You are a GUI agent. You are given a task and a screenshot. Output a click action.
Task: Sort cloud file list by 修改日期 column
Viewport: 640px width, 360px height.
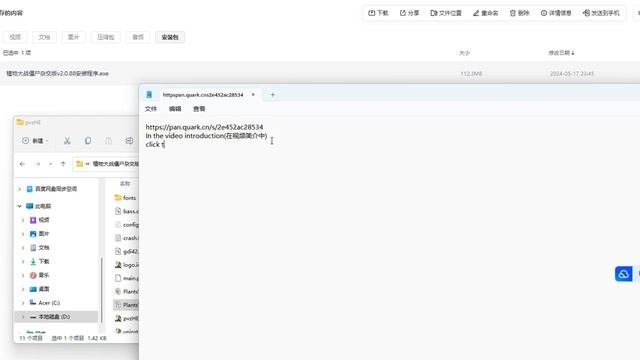tap(561, 53)
